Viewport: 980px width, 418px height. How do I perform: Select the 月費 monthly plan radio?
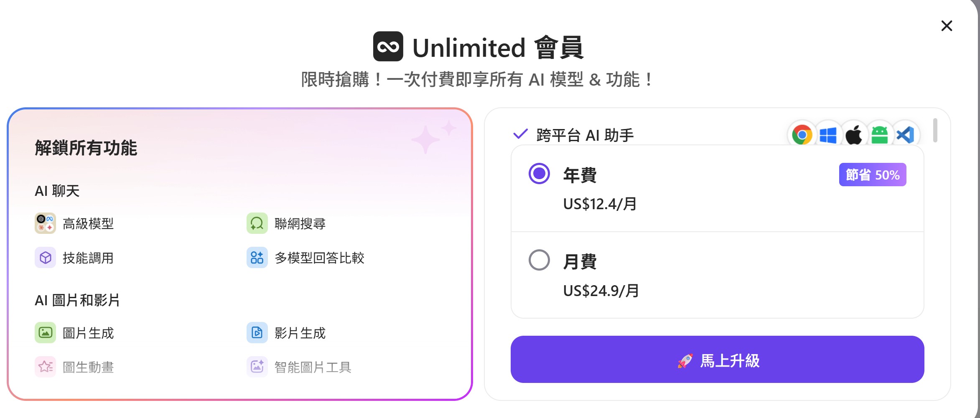(539, 260)
